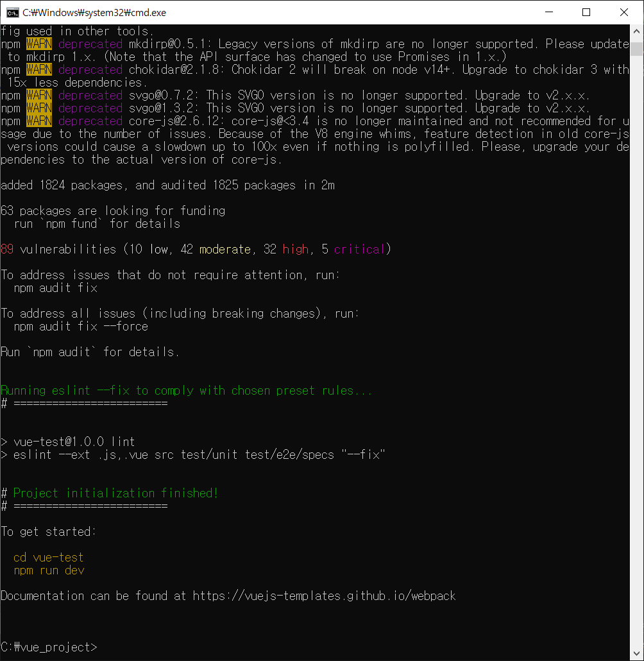644x661 pixels.
Task: Click the 'run `npm fund` for details' line
Action: click(x=97, y=223)
